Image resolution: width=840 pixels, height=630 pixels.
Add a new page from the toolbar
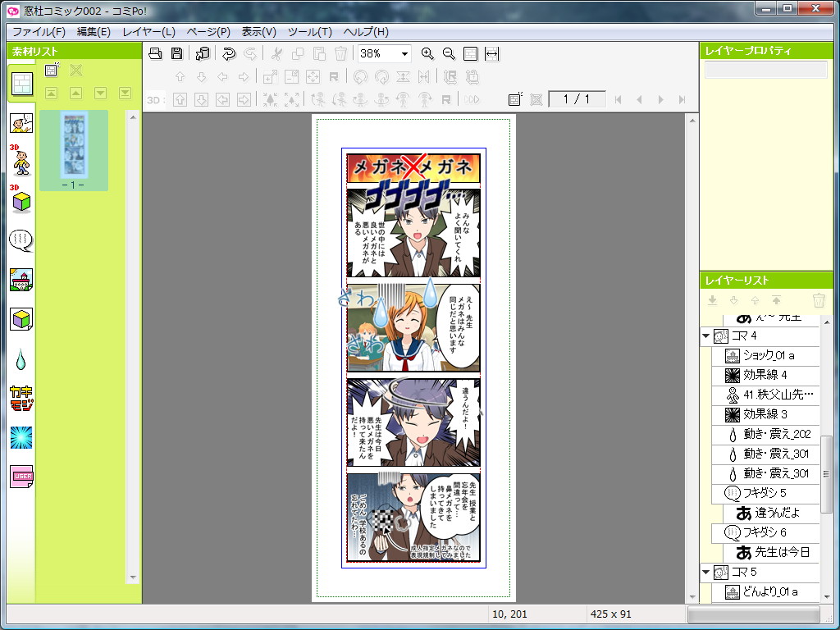515,99
